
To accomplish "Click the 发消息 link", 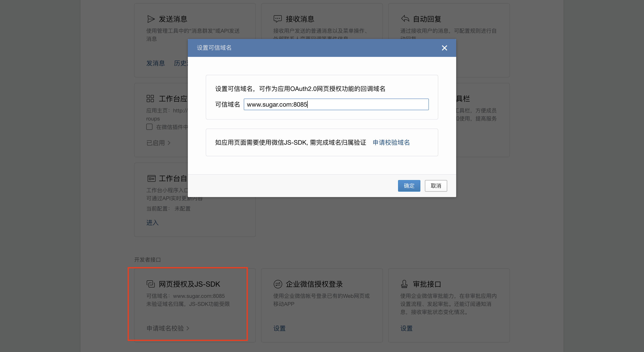I will pyautogui.click(x=155, y=63).
